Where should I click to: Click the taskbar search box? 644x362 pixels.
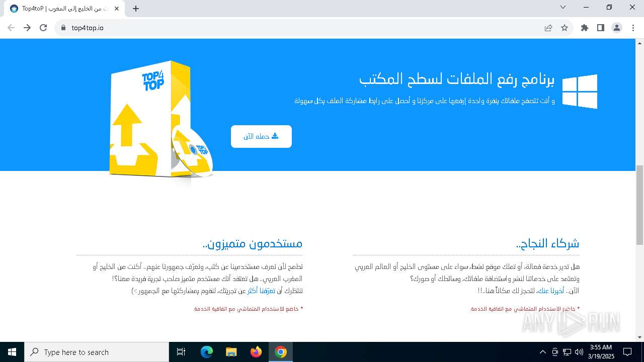pos(97,352)
